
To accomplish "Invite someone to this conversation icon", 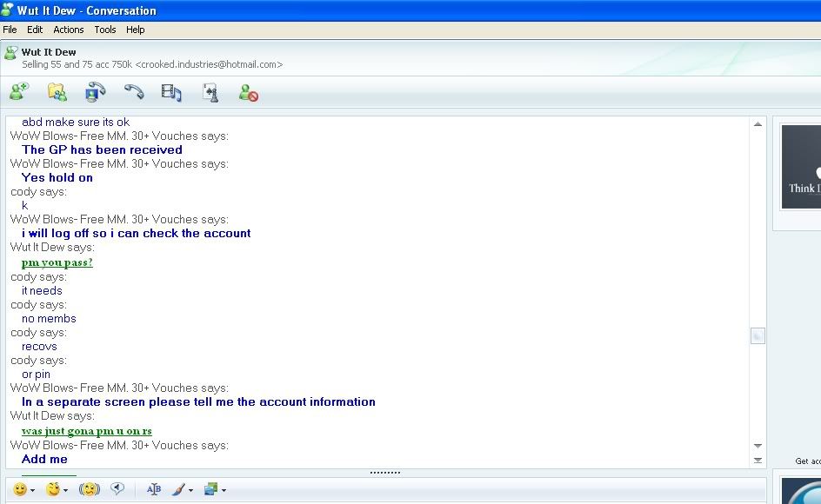I will [19, 92].
